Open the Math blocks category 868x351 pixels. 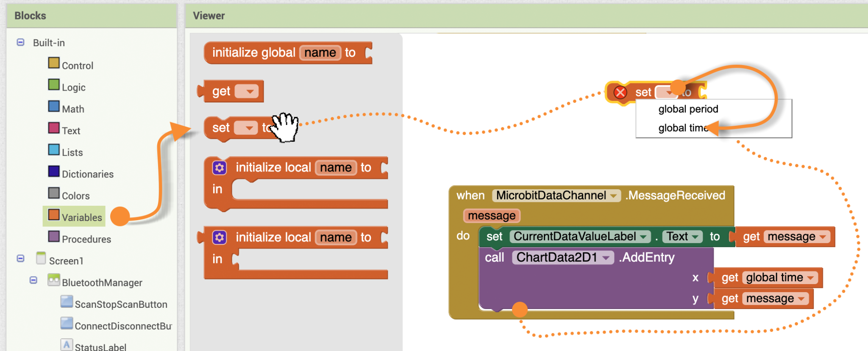pyautogui.click(x=73, y=109)
